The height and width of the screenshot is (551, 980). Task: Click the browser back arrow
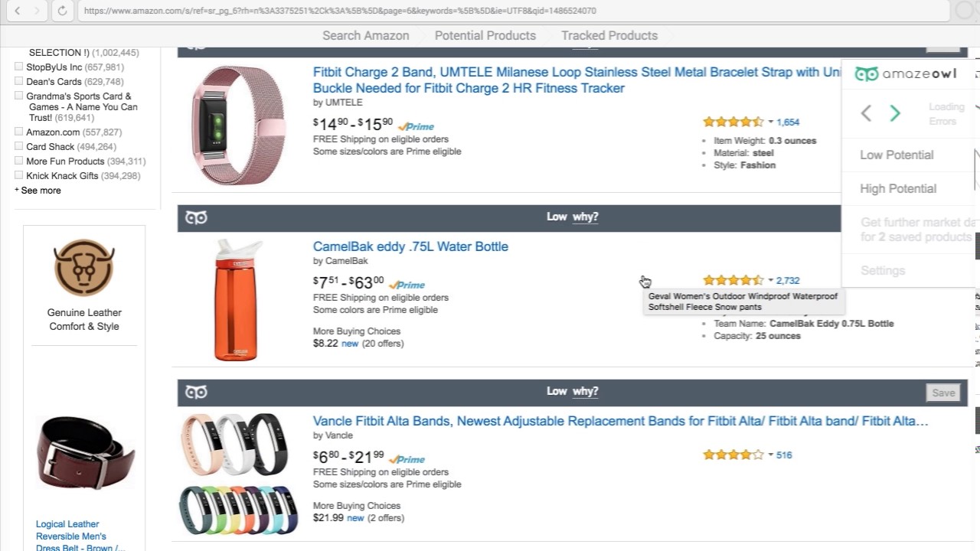coord(18,11)
